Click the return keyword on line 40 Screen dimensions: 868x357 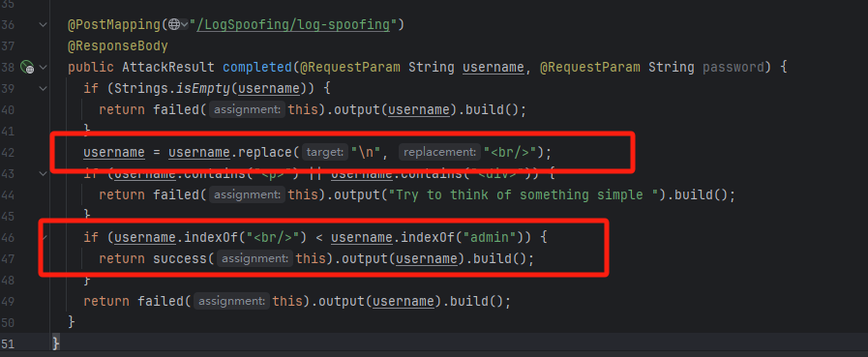(122, 109)
